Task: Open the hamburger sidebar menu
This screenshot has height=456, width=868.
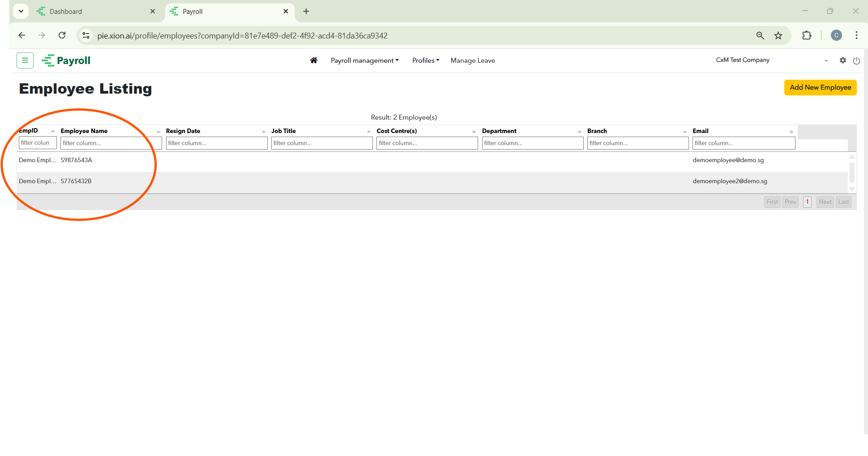Action: 25,60
